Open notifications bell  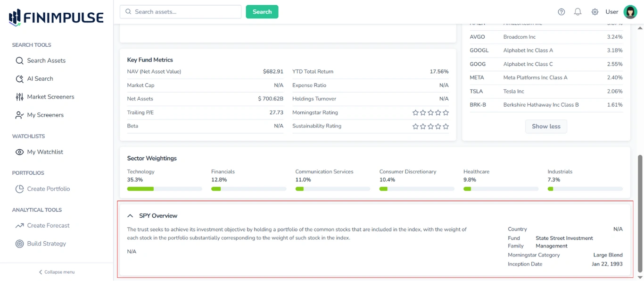coord(578,11)
